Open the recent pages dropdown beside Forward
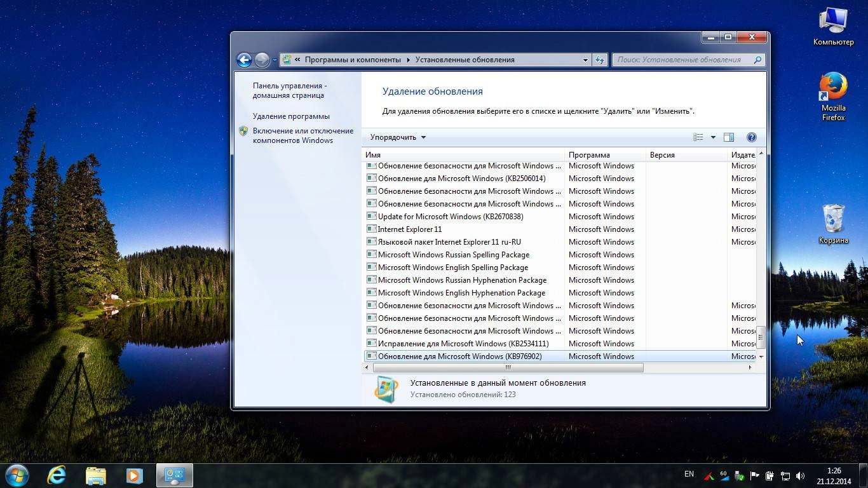This screenshot has height=488, width=868. (x=275, y=60)
